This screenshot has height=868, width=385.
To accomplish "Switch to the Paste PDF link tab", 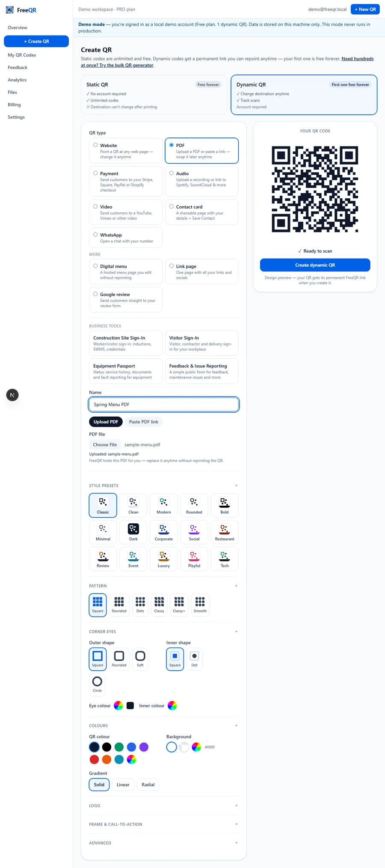I will (144, 422).
